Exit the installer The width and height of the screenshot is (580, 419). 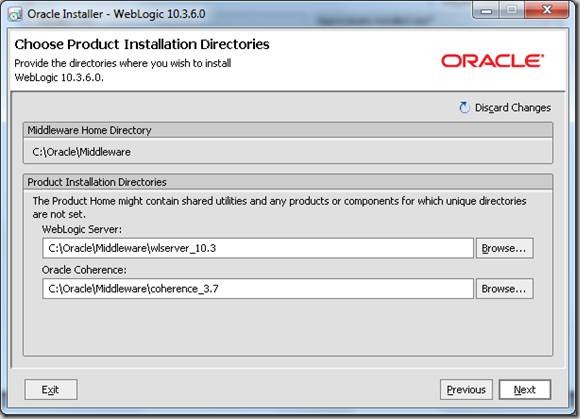pos(51,389)
